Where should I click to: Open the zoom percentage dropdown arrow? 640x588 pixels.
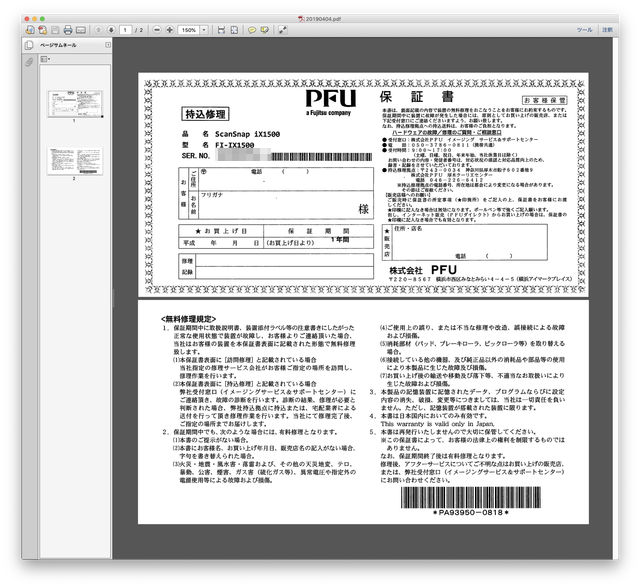point(204,30)
